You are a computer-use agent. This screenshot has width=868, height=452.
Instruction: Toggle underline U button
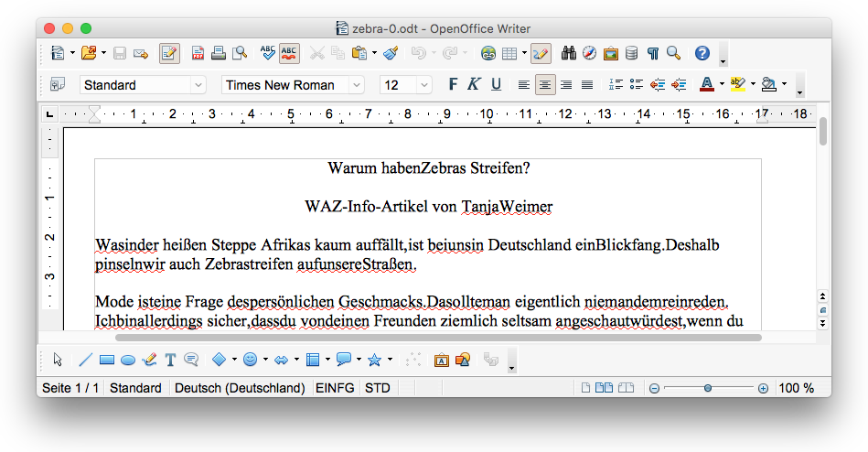click(x=496, y=84)
